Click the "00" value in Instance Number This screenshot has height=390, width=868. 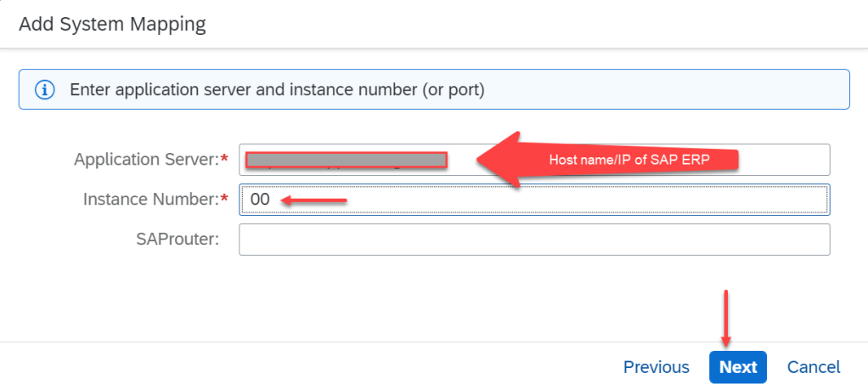(260, 201)
